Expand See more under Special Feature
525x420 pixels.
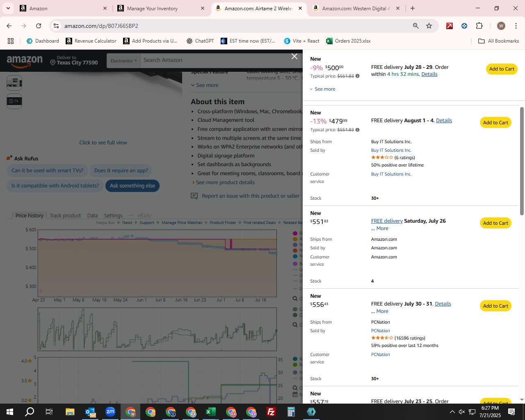pyautogui.click(x=205, y=85)
